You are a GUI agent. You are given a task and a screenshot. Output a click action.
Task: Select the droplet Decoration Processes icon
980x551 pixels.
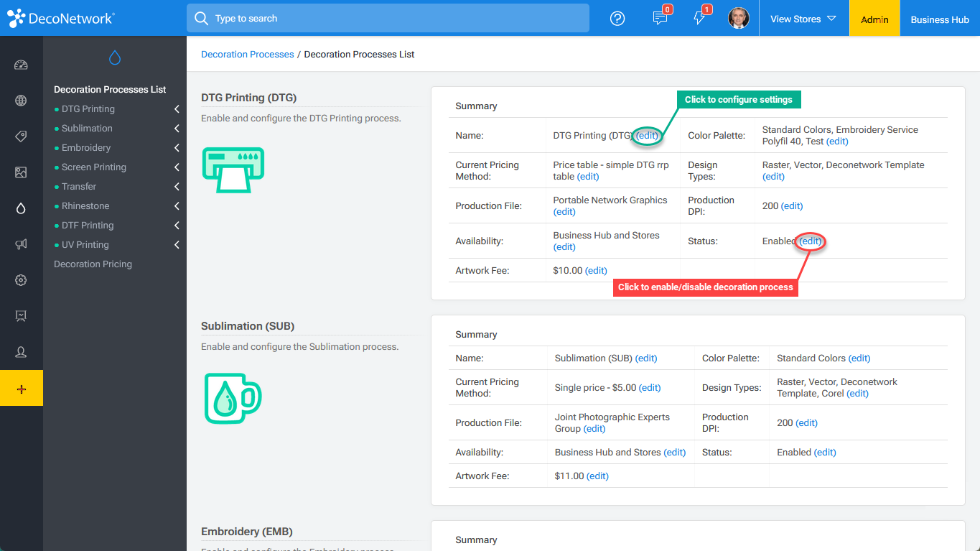click(x=22, y=208)
